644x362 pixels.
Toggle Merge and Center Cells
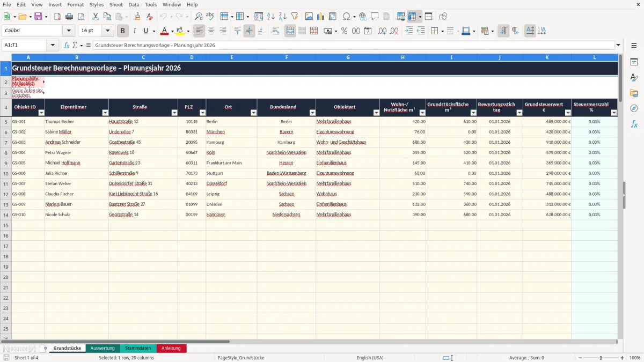coord(290,31)
